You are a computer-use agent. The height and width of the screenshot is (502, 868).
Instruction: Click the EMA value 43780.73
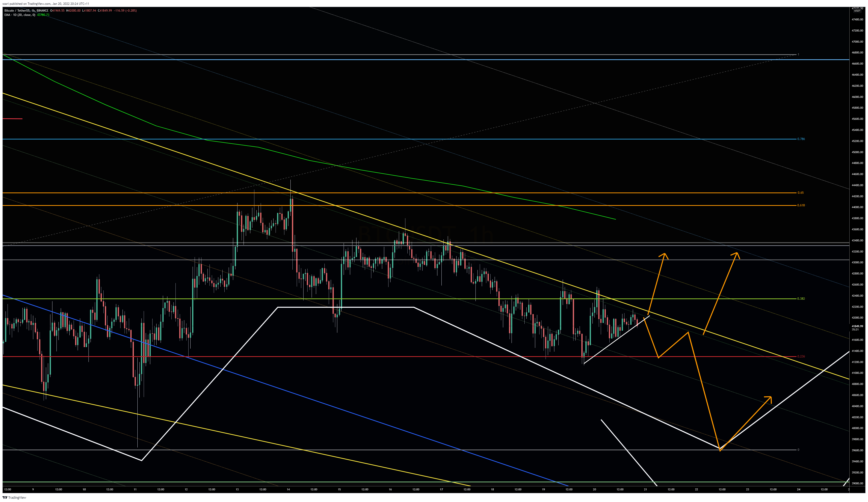pos(43,15)
